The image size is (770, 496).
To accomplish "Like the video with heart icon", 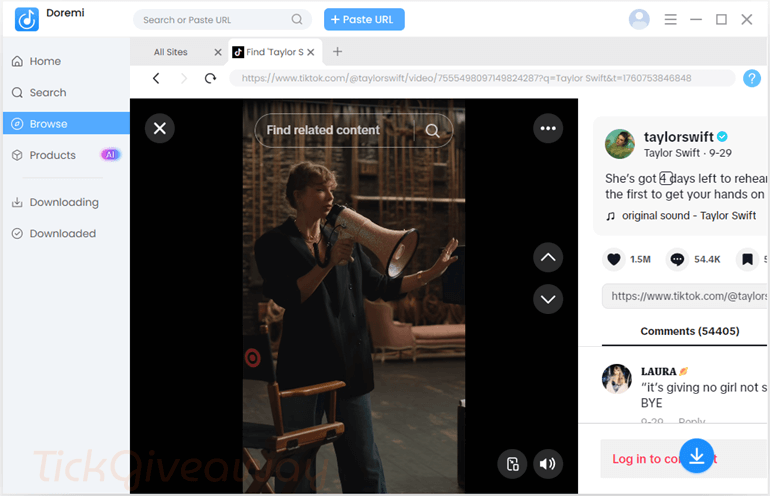I will [614, 259].
